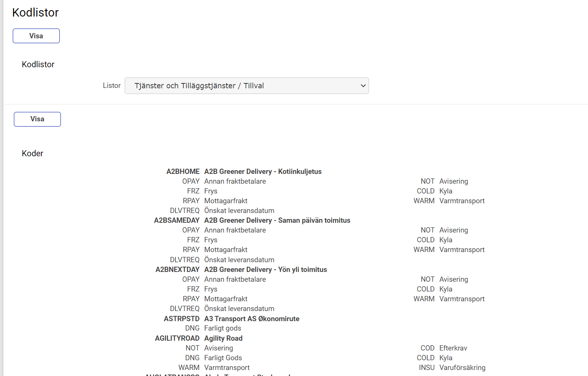Select the Kodlistor page title
The height and width of the screenshot is (376, 588).
coord(35,12)
